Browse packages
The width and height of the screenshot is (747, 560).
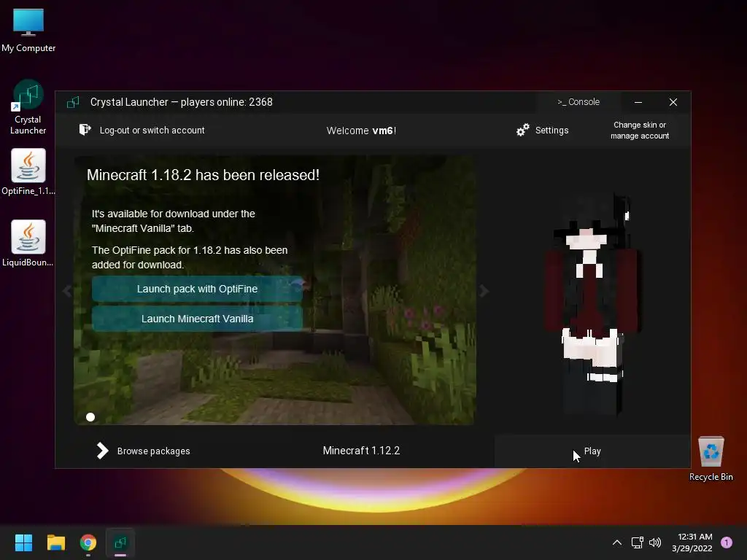[144, 451]
